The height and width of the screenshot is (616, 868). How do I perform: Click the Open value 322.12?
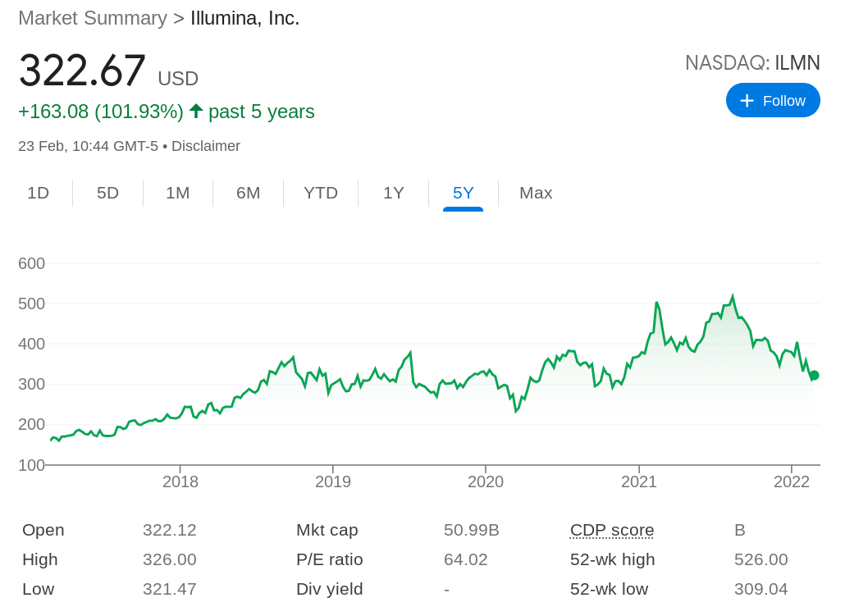pyautogui.click(x=169, y=530)
